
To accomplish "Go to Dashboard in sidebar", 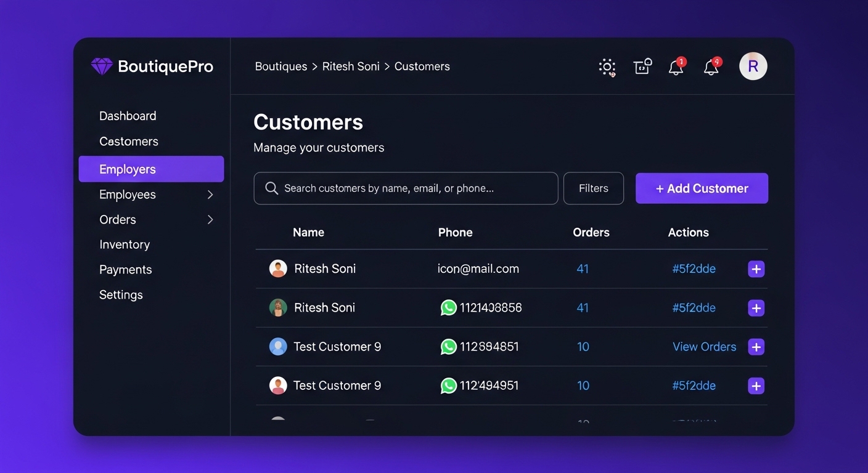I will click(128, 116).
